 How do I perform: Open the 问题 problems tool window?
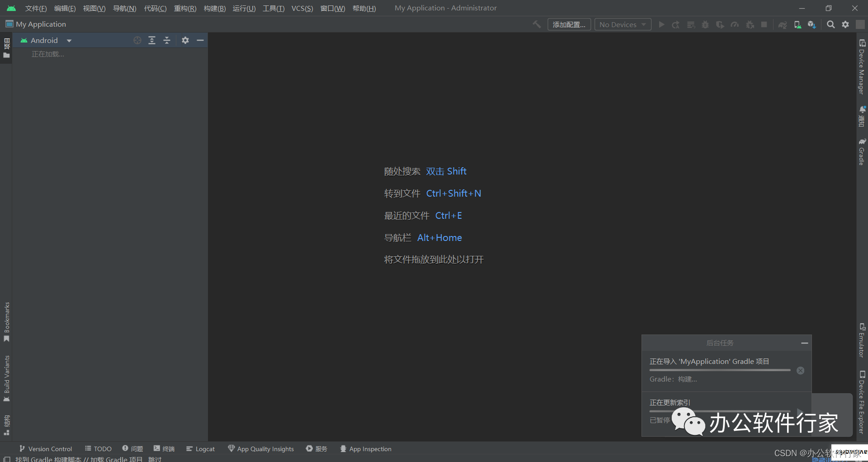[x=132, y=449]
